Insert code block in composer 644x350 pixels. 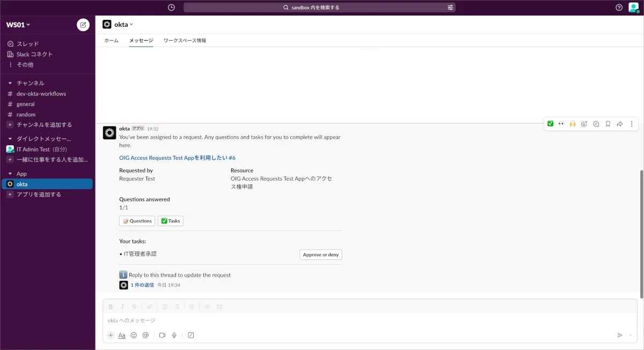(219, 307)
